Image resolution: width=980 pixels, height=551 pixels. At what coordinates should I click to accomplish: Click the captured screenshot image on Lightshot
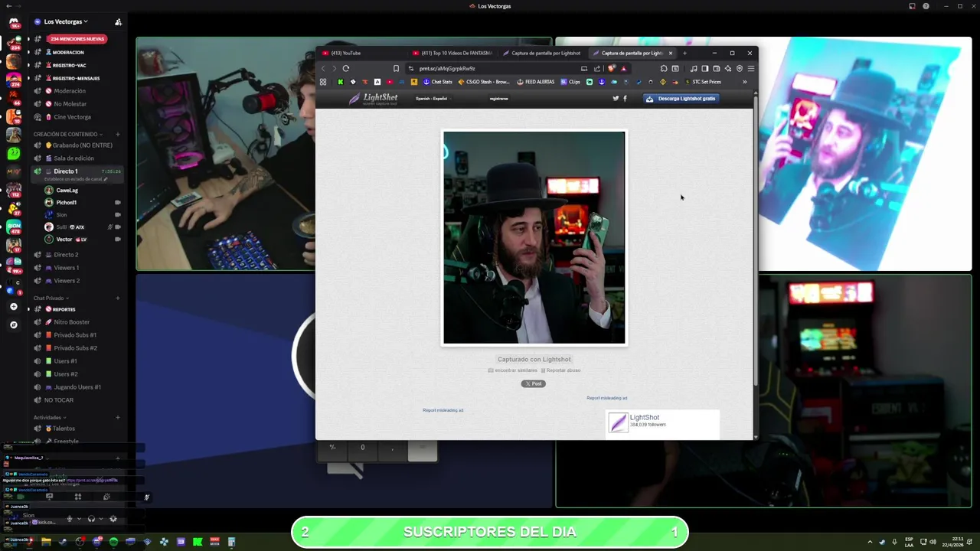[534, 238]
